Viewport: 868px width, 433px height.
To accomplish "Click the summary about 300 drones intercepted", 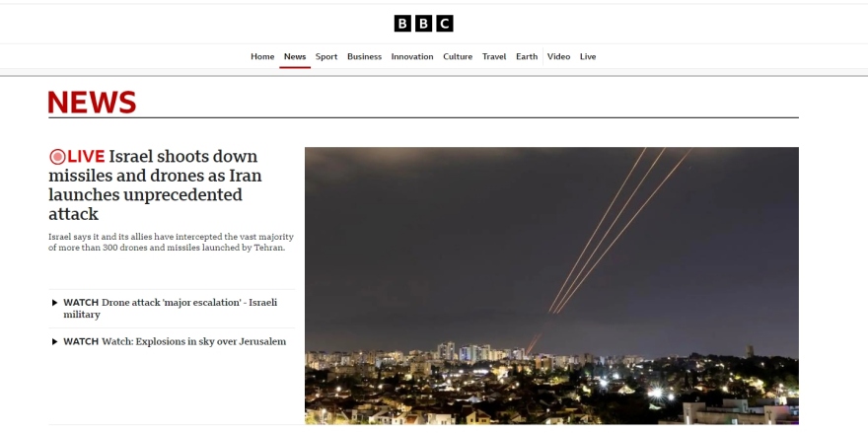I will point(171,242).
